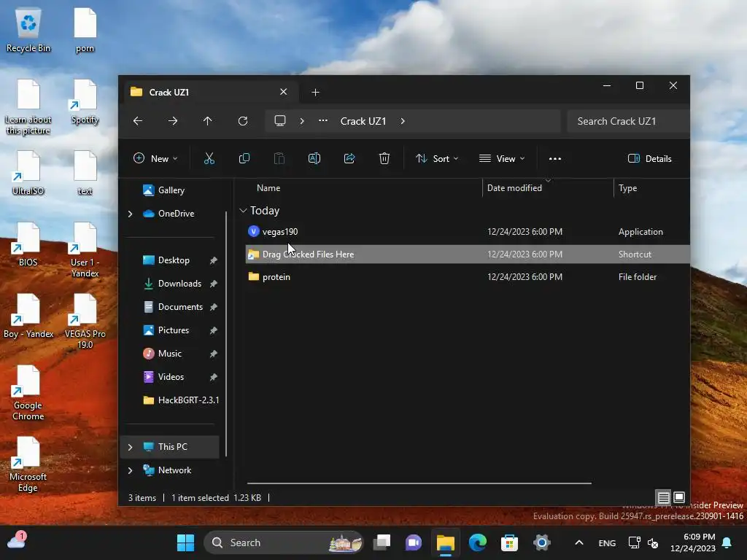
Task: Sort by the Type column header
Action: coord(627,188)
